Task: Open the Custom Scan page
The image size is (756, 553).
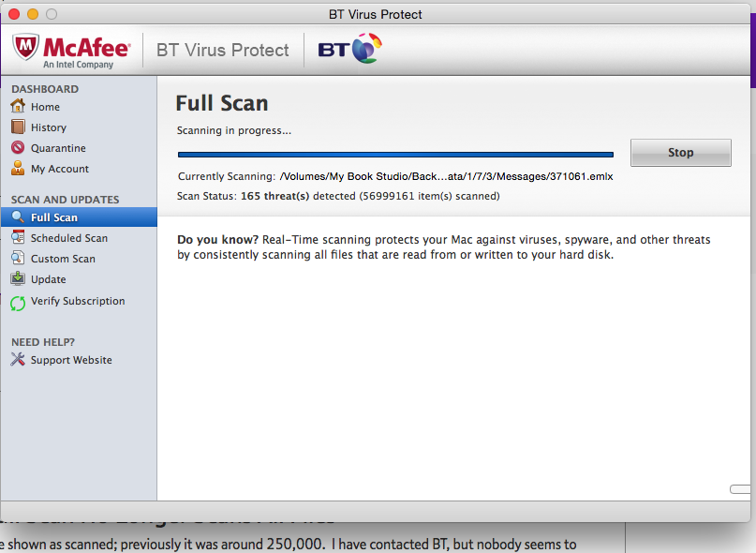Action: [63, 259]
